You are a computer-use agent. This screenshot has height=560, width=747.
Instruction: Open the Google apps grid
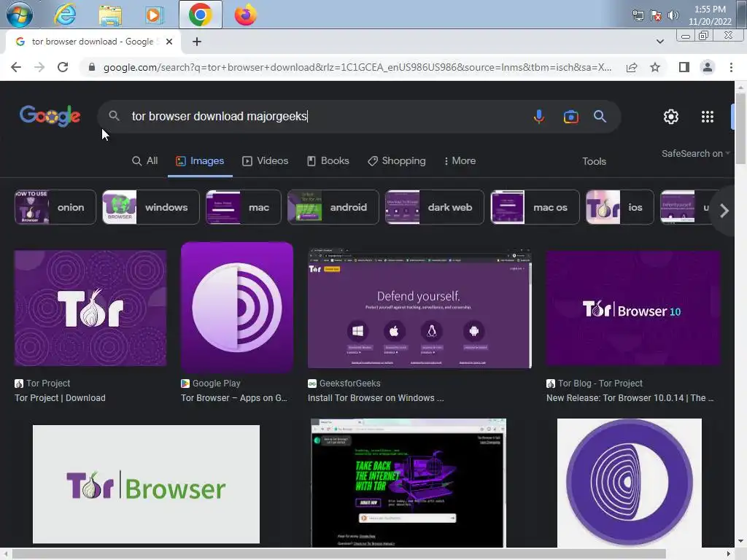(x=708, y=117)
